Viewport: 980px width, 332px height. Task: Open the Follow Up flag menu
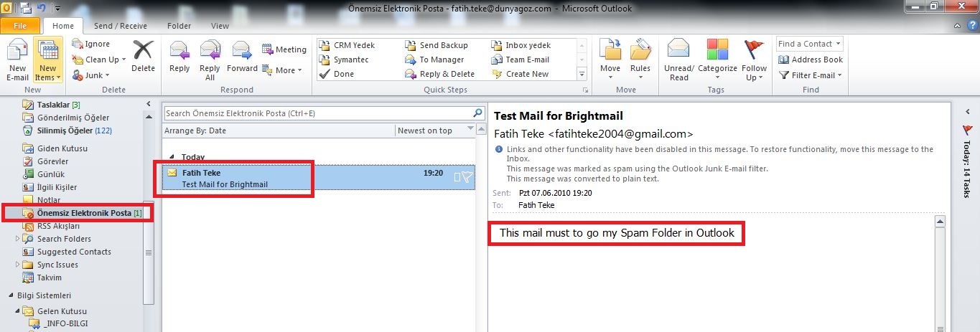[755, 60]
